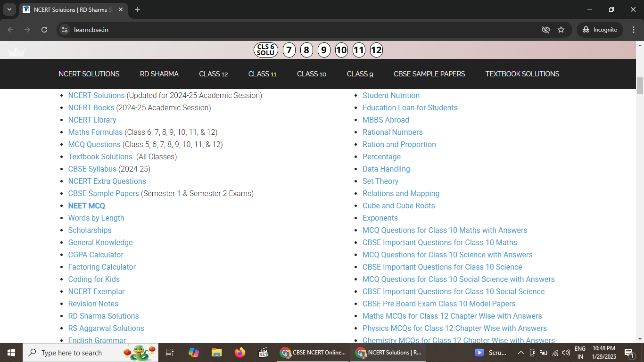
Task: Select the class 10 circle icon
Action: pyautogui.click(x=341, y=50)
